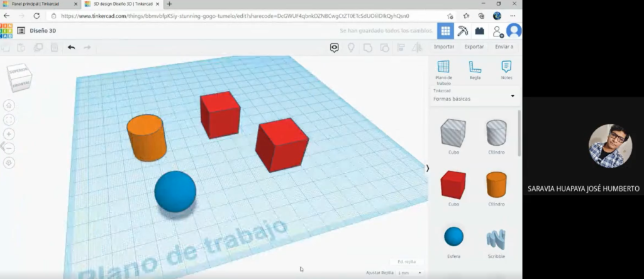
Task: Click the browser address bar URL
Action: pyautogui.click(x=235, y=16)
